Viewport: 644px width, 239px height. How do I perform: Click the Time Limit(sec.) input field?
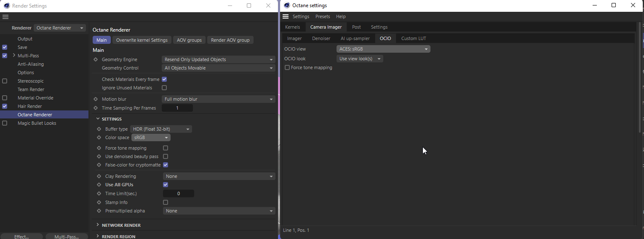point(178,193)
